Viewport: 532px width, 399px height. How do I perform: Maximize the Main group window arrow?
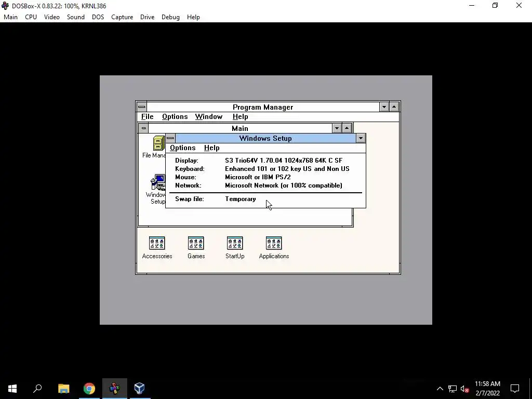(x=347, y=128)
